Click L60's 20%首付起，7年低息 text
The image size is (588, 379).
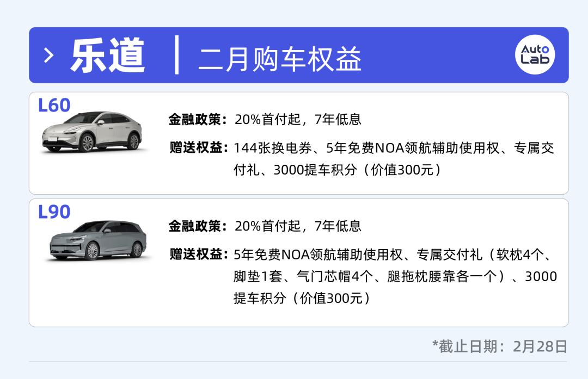click(x=298, y=120)
